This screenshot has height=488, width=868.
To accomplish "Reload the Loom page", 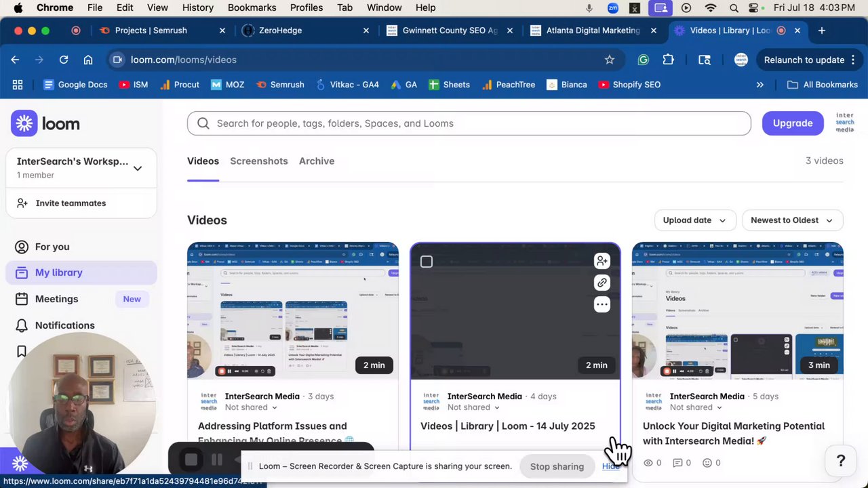I will point(64,60).
